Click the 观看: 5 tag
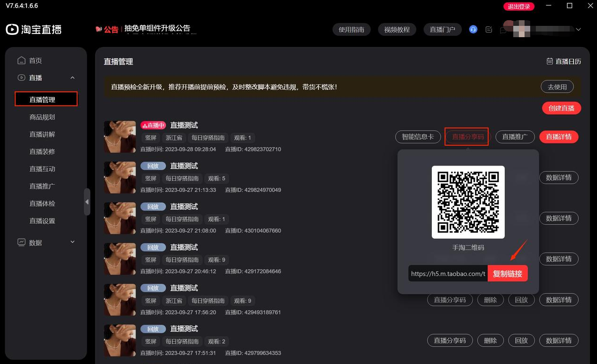 coord(217,178)
